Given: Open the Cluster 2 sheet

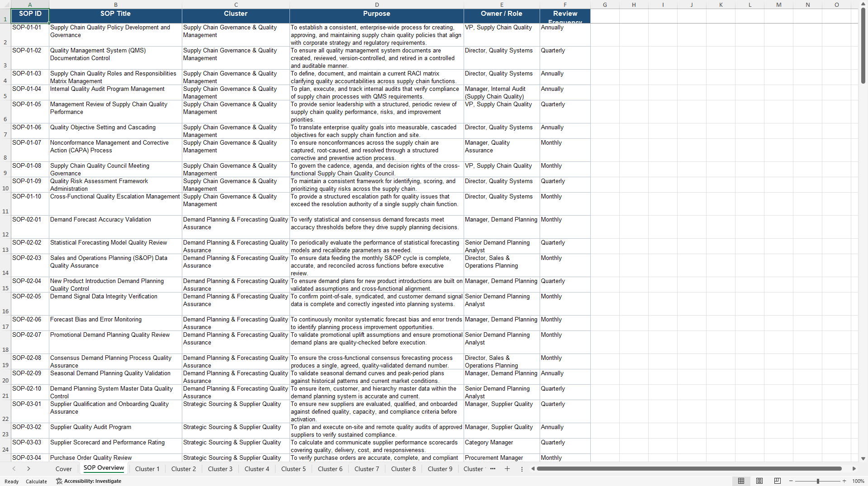Looking at the screenshot, I should pyautogui.click(x=184, y=469).
